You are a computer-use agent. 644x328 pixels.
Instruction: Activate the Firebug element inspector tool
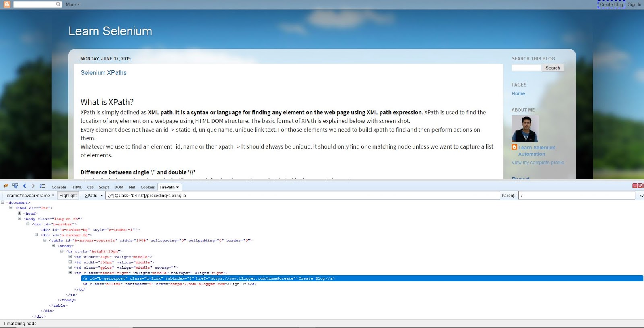15,186
